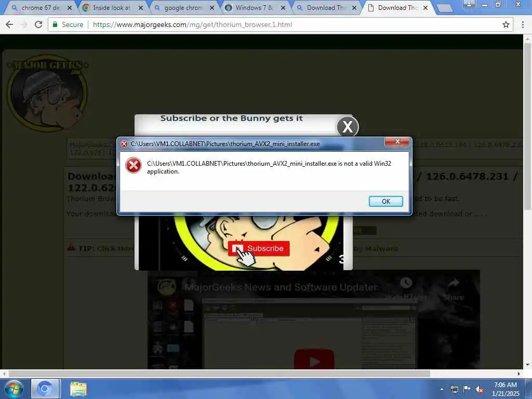
Task: Switch to the 'Inside look at' tab
Action: click(x=111, y=7)
